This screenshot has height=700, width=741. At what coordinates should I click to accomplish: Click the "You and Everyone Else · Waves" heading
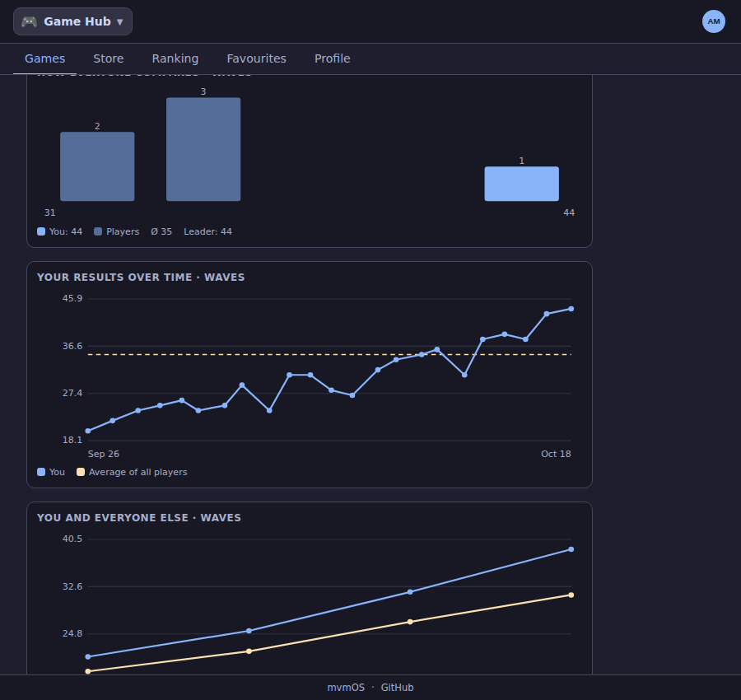[139, 518]
